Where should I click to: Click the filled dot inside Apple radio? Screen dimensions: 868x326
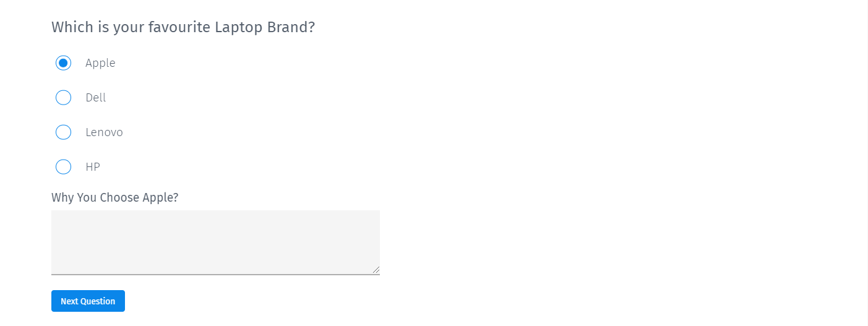click(63, 63)
